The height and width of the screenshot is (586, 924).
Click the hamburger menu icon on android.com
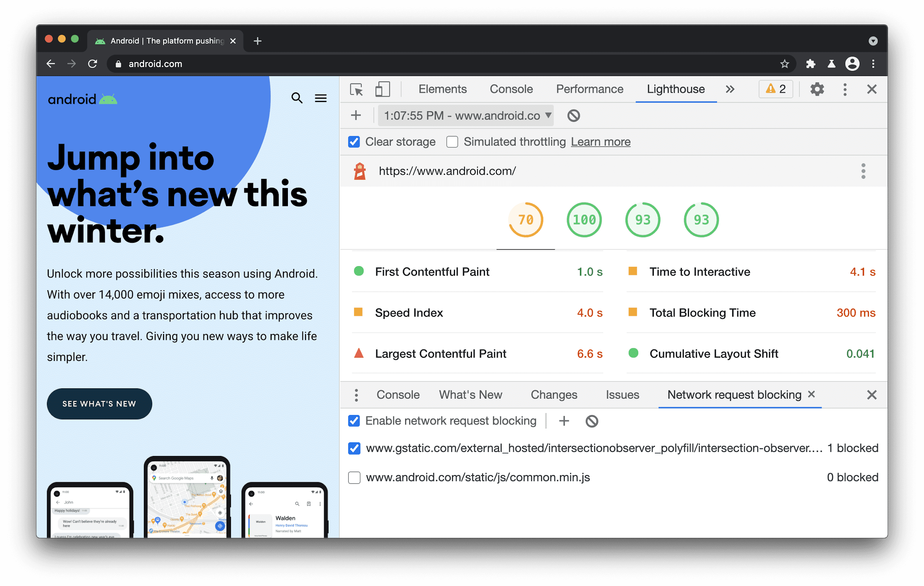[x=321, y=98]
